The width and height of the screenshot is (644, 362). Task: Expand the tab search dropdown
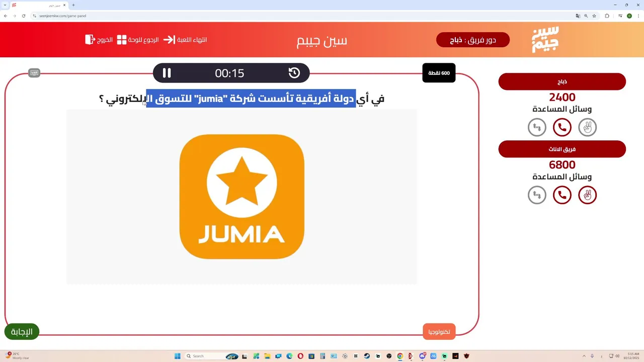point(5,5)
